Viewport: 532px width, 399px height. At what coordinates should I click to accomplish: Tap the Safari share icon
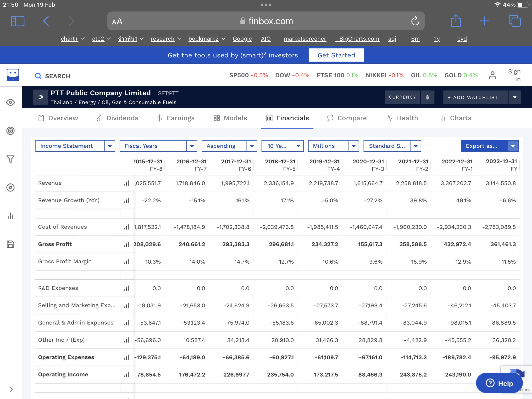coord(456,21)
